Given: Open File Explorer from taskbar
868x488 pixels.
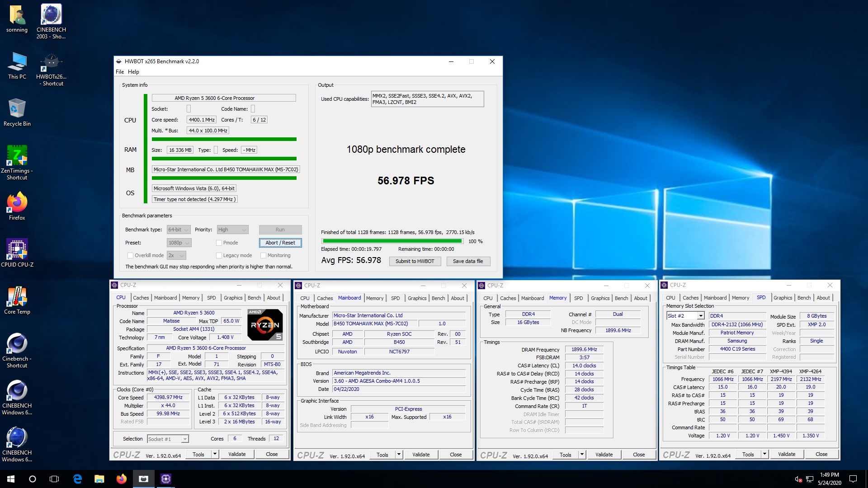Looking at the screenshot, I should [x=99, y=479].
